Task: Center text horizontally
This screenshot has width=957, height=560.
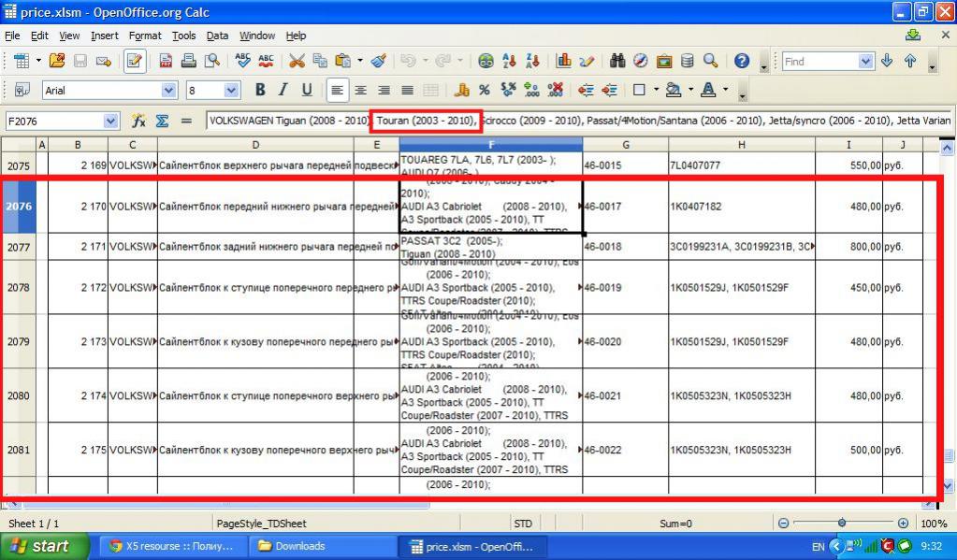Action: pos(361,91)
